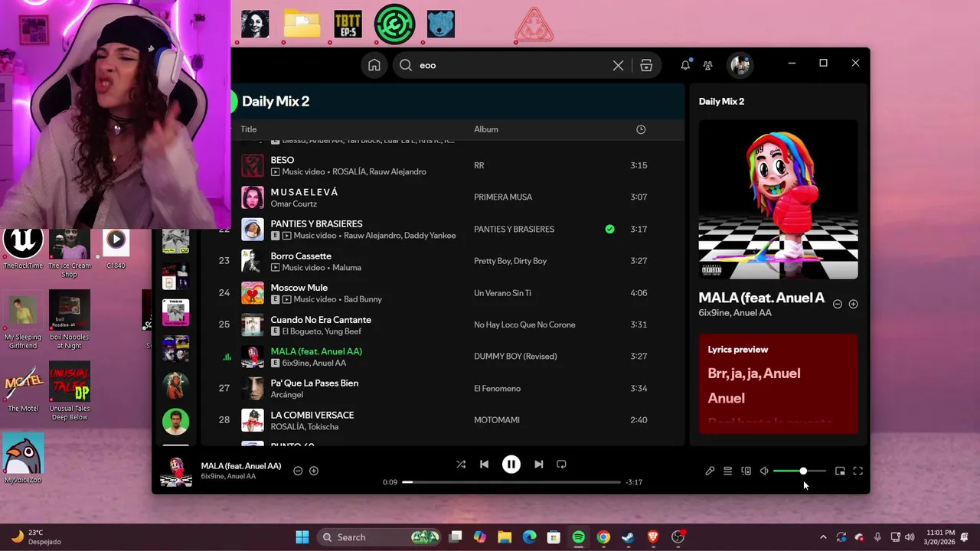Open album link Un Verano Sin Ti
The image size is (980, 551).
[502, 293]
